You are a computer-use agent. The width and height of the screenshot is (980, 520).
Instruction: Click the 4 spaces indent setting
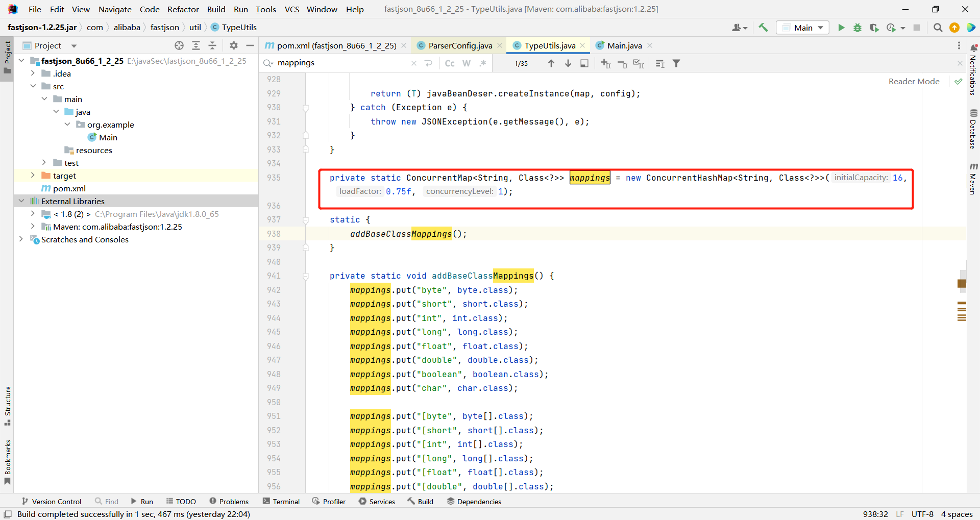pos(957,514)
